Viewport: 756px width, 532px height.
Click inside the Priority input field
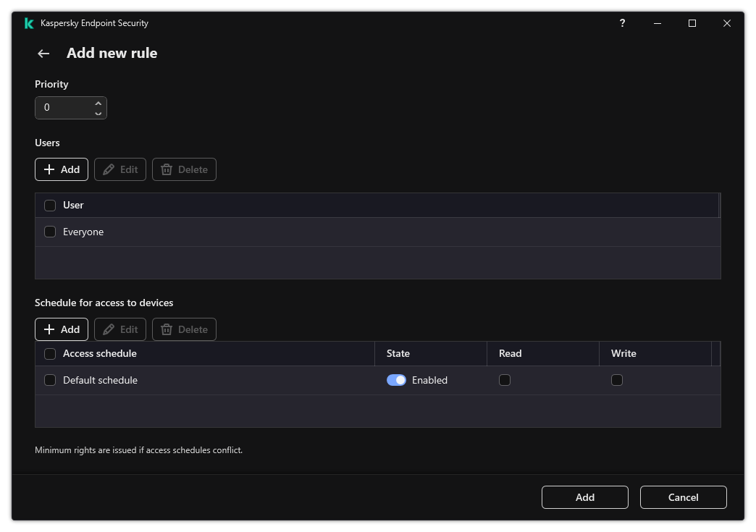[x=65, y=107]
